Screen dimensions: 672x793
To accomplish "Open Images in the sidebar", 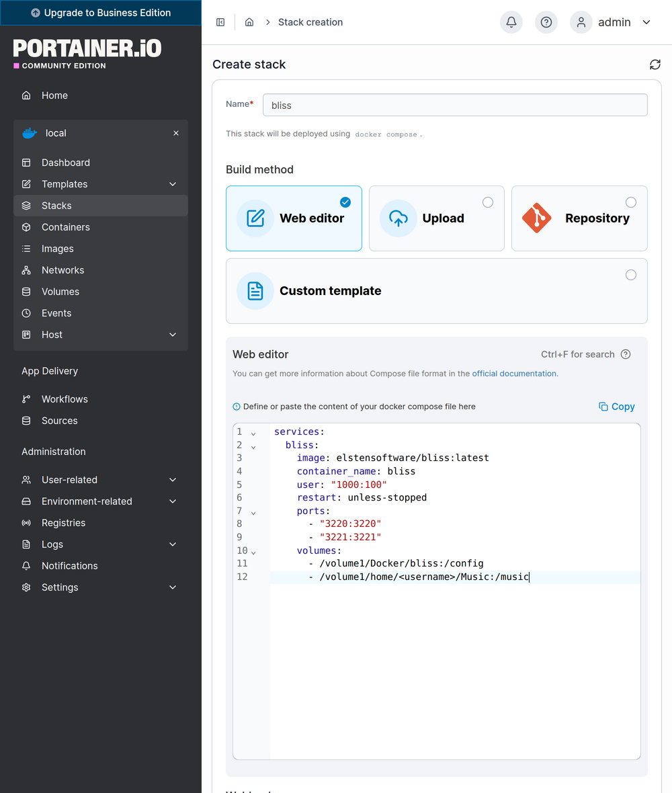I will point(101,249).
